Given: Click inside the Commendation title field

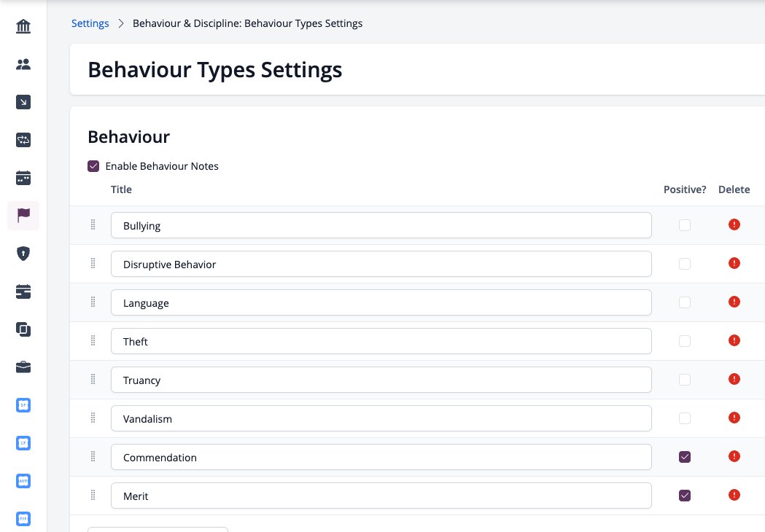Looking at the screenshot, I should coord(381,457).
